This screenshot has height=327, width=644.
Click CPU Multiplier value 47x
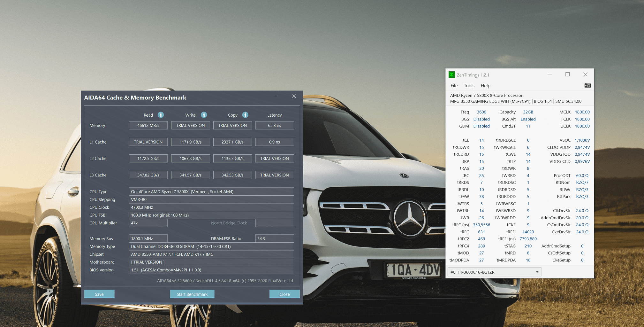tap(148, 223)
